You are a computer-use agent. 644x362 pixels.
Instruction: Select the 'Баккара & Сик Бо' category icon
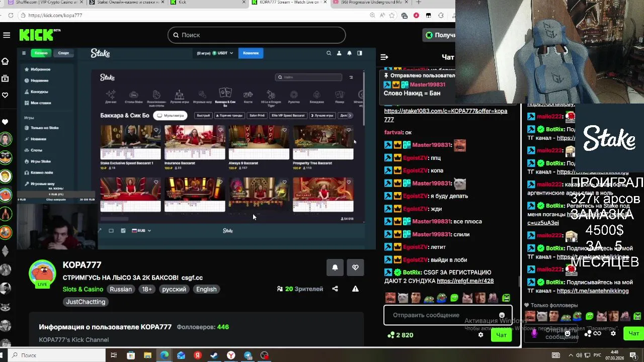pyautogui.click(x=225, y=97)
